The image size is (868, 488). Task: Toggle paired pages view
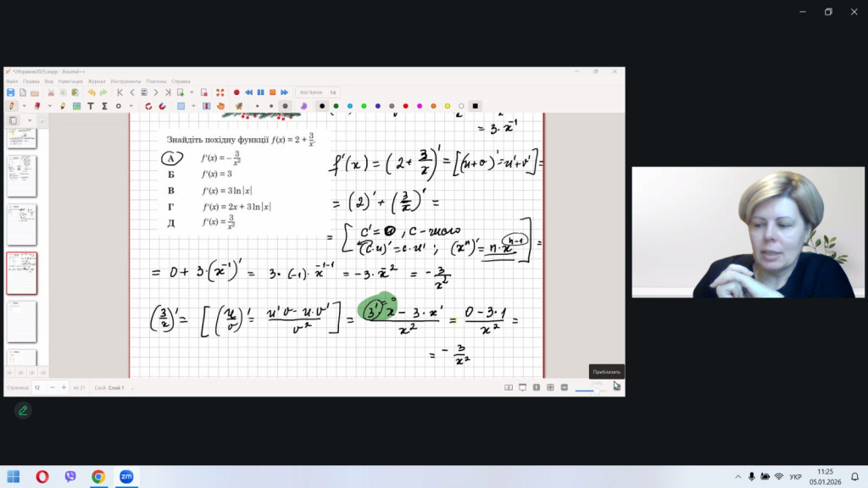(x=509, y=387)
